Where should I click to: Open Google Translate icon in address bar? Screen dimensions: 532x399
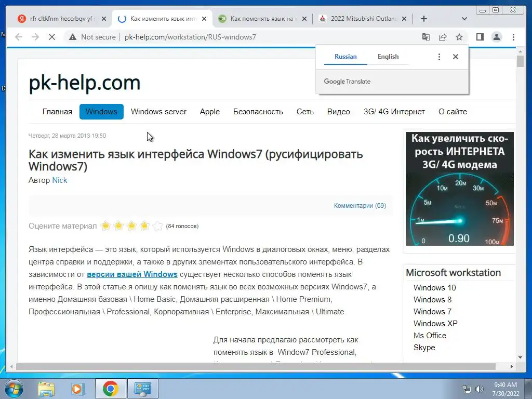pos(426,37)
